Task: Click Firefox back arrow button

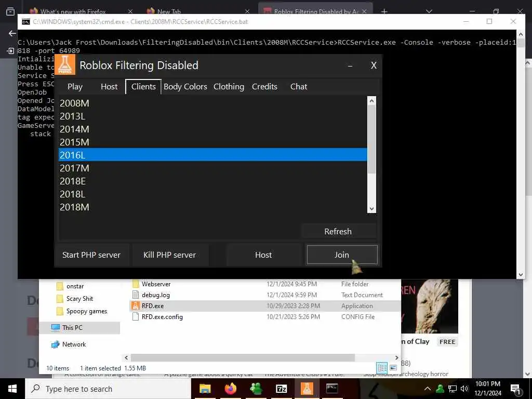Action: 12,33
